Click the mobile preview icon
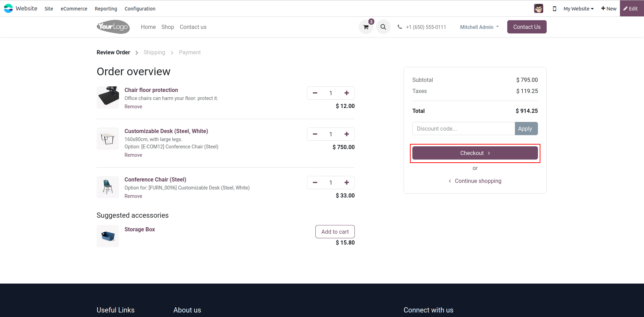Viewport: 644px width, 317px height. click(x=554, y=9)
